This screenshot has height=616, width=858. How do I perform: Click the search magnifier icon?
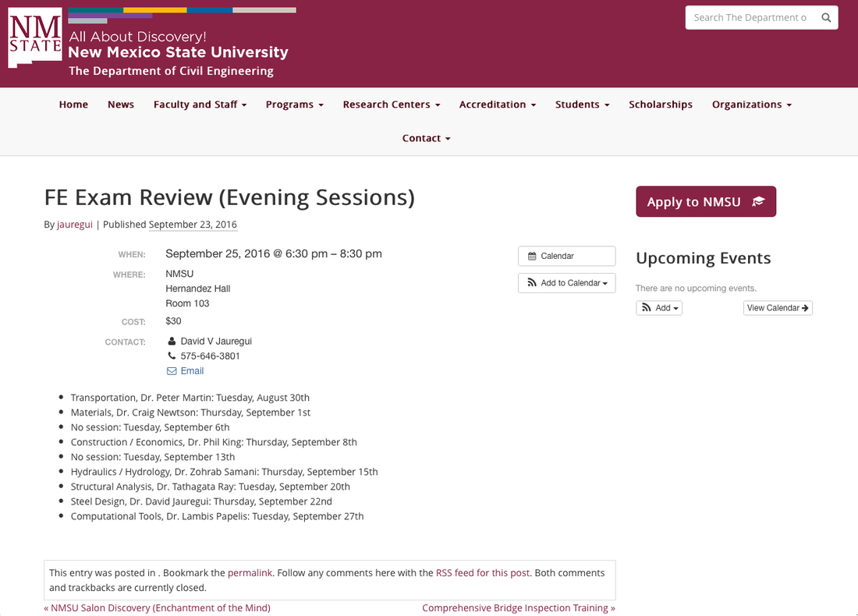click(x=826, y=17)
